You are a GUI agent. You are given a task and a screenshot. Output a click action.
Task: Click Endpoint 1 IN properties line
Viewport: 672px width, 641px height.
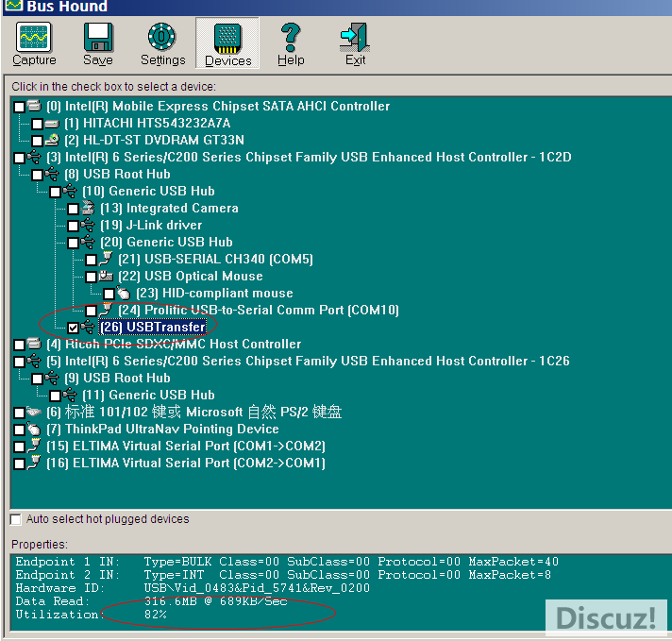coord(287,562)
